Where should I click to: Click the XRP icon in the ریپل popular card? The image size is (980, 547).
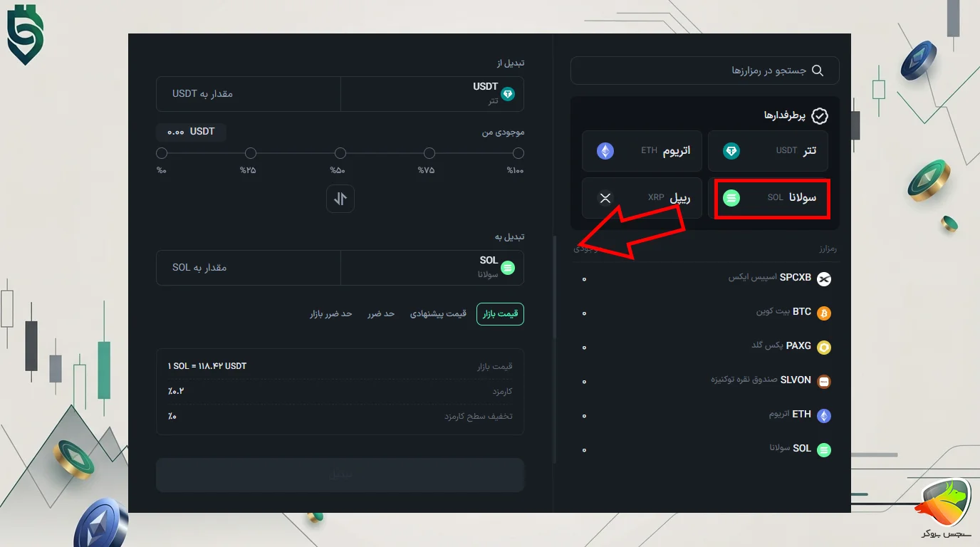[x=605, y=198]
